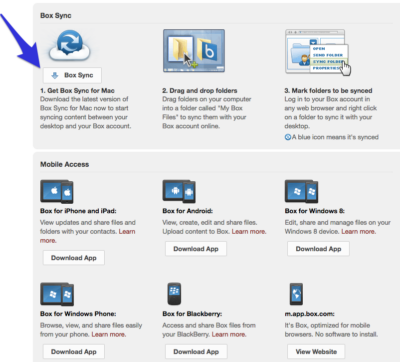The height and width of the screenshot is (362, 400).
Task: Click the 'Box for iPhone and iPad:' heading
Action: pyautogui.click(x=78, y=211)
